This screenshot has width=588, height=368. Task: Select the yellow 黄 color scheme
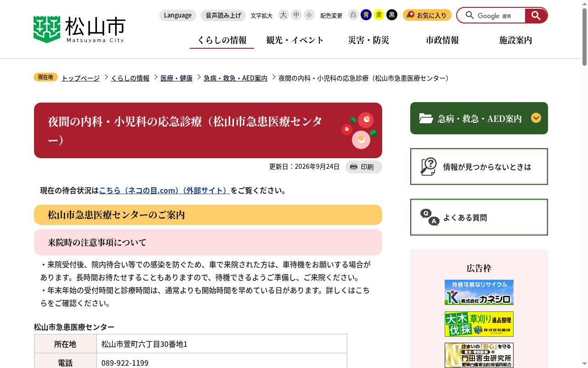coord(379,15)
